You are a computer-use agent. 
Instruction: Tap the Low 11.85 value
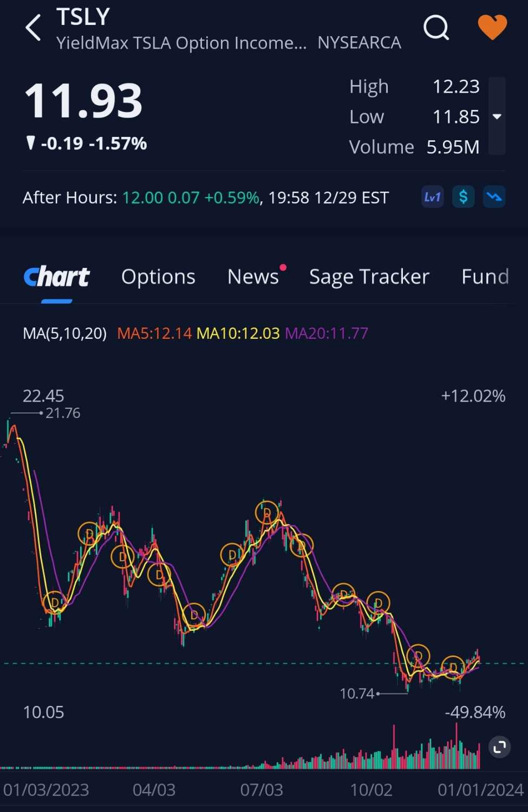coord(456,117)
